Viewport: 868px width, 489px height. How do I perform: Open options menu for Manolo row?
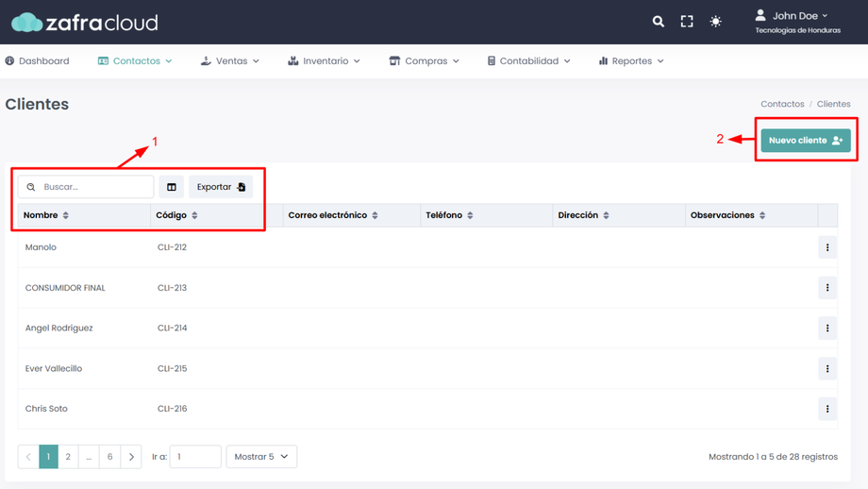[x=827, y=247]
